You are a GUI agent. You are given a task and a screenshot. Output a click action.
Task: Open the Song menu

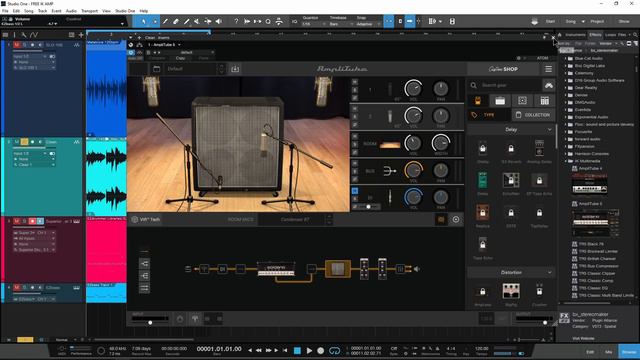pyautogui.click(x=29, y=11)
